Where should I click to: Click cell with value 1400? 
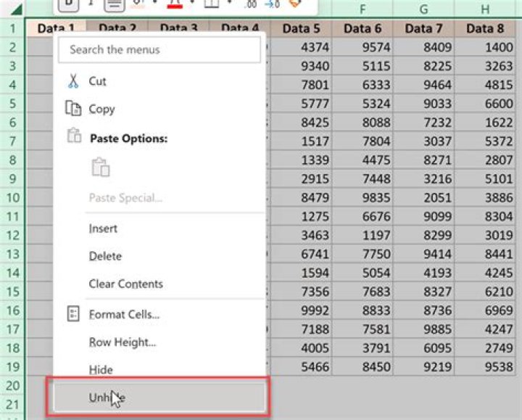coord(485,47)
